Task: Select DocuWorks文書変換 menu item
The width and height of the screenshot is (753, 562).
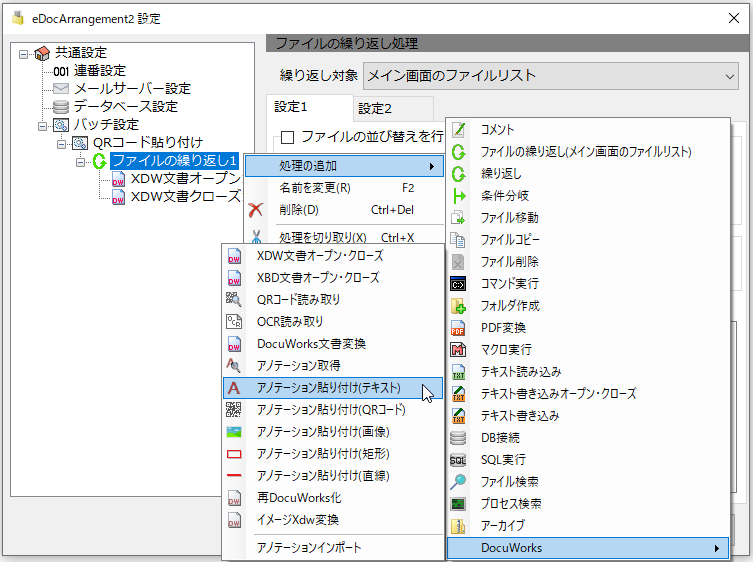Action: click(333, 344)
